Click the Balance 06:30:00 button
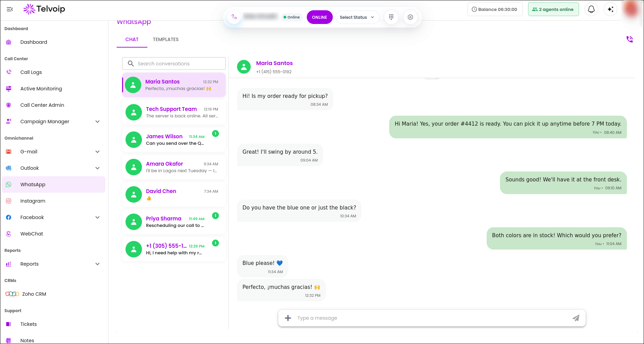This screenshot has height=344, width=644. [x=495, y=9]
